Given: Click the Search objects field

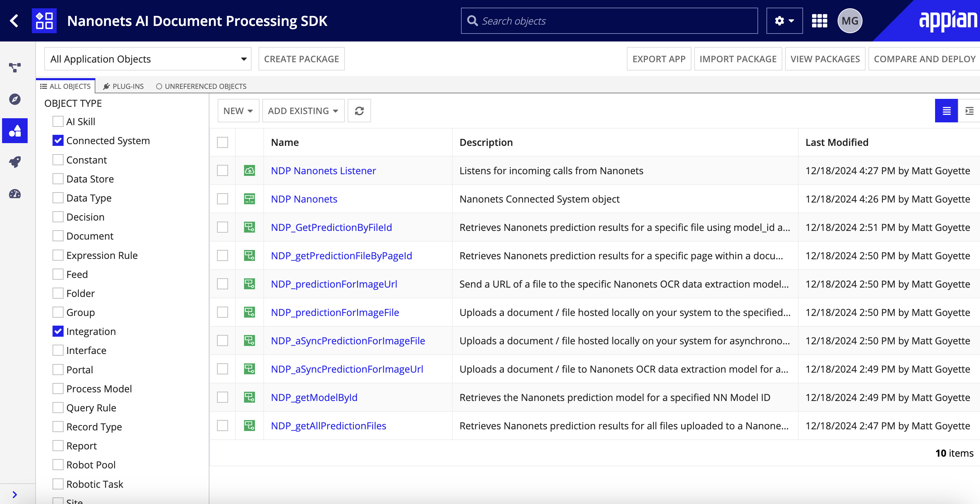Looking at the screenshot, I should pos(609,20).
